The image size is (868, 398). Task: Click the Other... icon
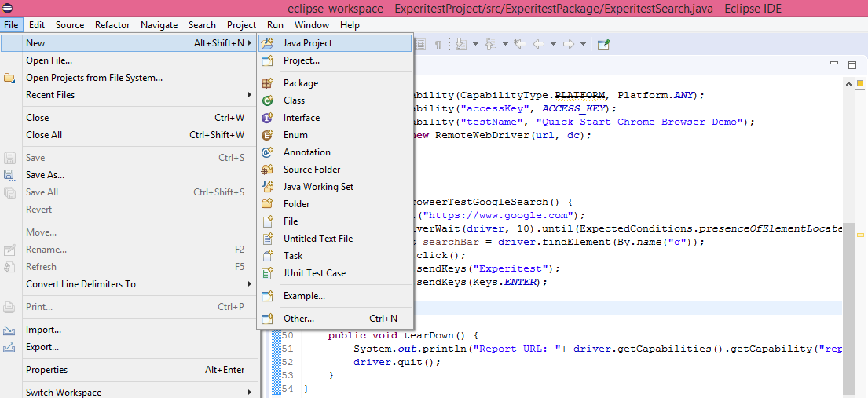267,319
